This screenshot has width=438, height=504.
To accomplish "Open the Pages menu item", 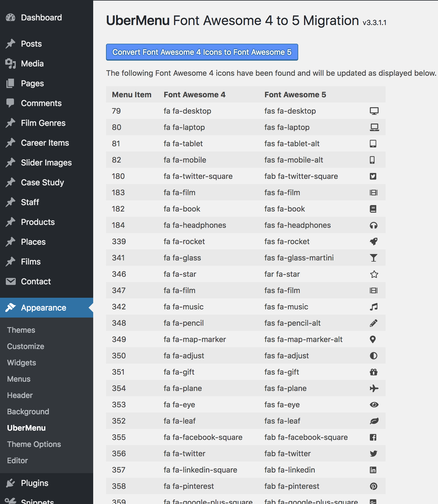I will 47,83.
